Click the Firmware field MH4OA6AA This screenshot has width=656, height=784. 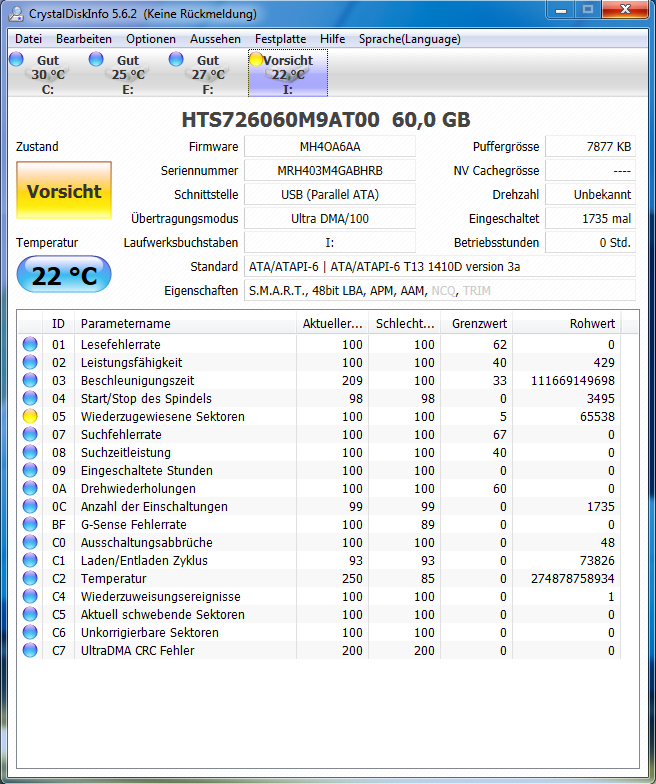(330, 146)
